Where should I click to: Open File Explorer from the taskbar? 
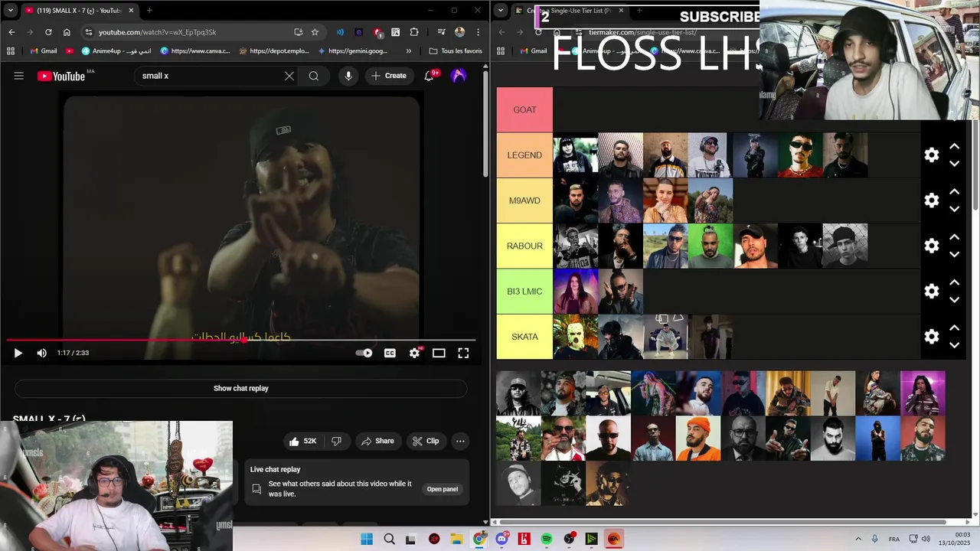(456, 539)
